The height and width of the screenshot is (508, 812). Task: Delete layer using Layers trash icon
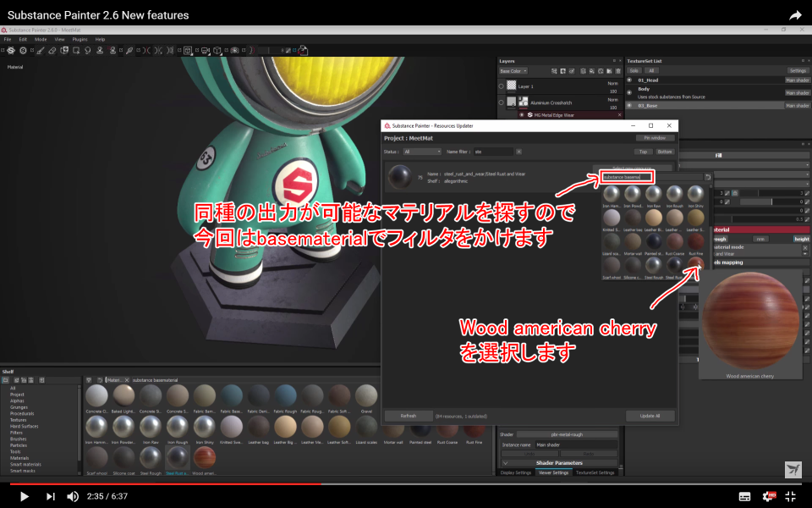[618, 71]
